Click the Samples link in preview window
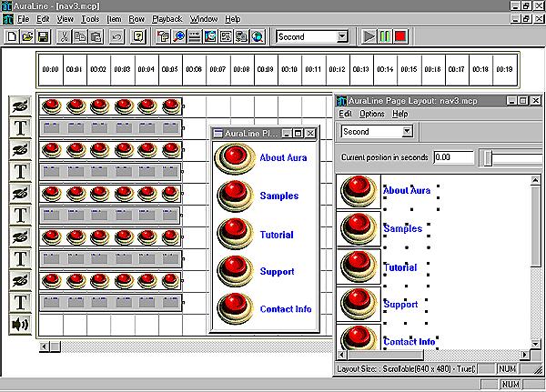The image size is (546, 392). (279, 196)
